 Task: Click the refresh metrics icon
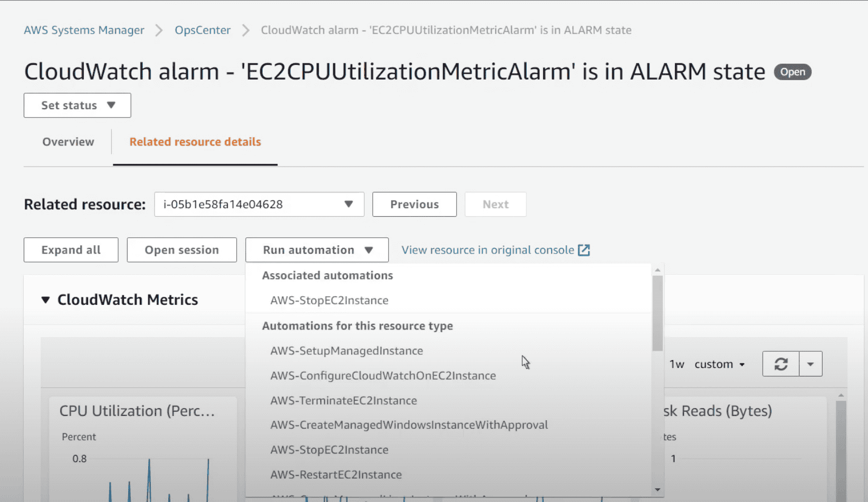(781, 364)
